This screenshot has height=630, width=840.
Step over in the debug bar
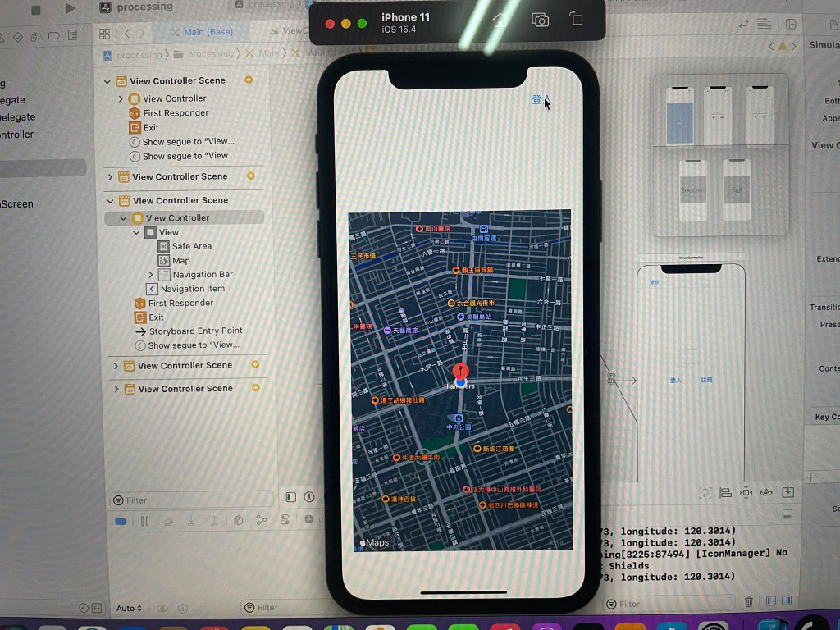(168, 521)
